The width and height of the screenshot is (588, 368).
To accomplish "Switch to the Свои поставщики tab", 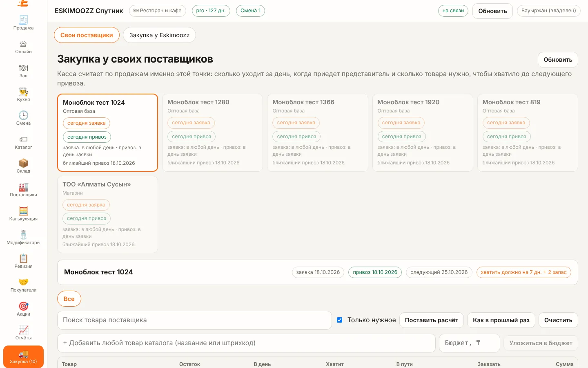I will point(87,35).
